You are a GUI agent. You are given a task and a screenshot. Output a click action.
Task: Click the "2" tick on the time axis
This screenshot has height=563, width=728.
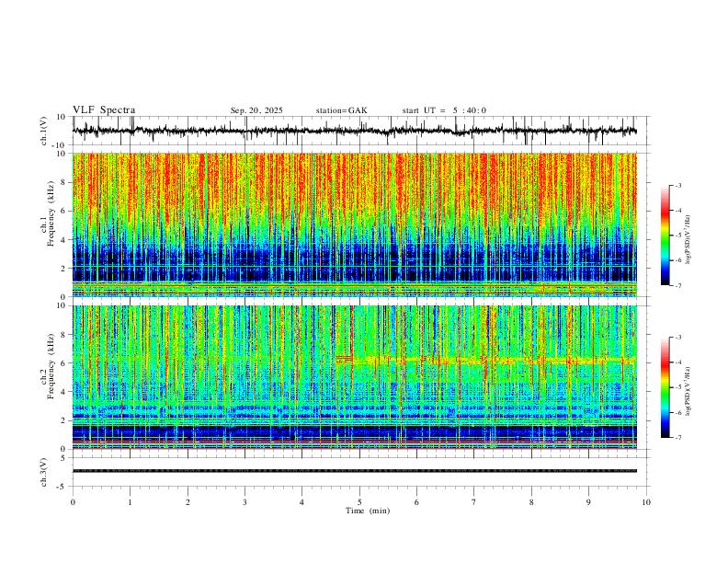point(188,502)
